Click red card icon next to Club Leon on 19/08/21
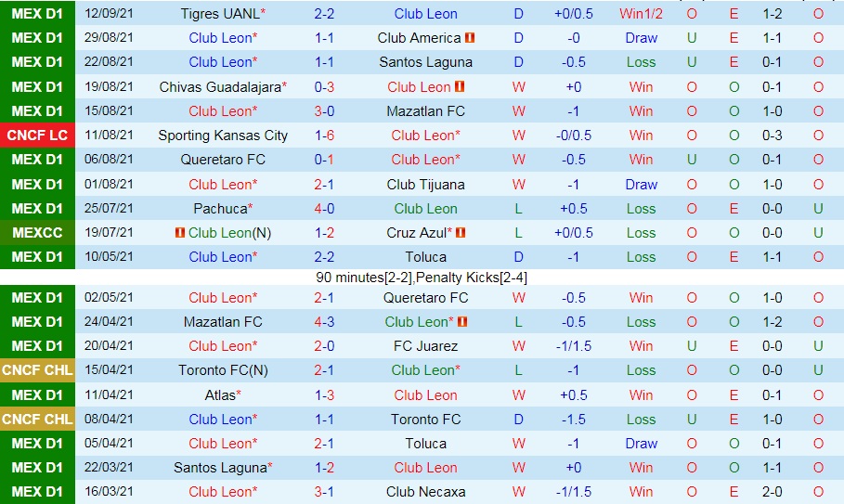This screenshot has height=504, width=844. 460,86
